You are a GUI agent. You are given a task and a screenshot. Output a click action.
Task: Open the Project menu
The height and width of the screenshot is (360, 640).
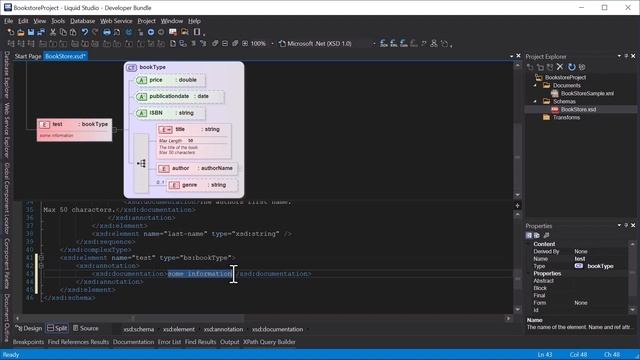pos(147,21)
